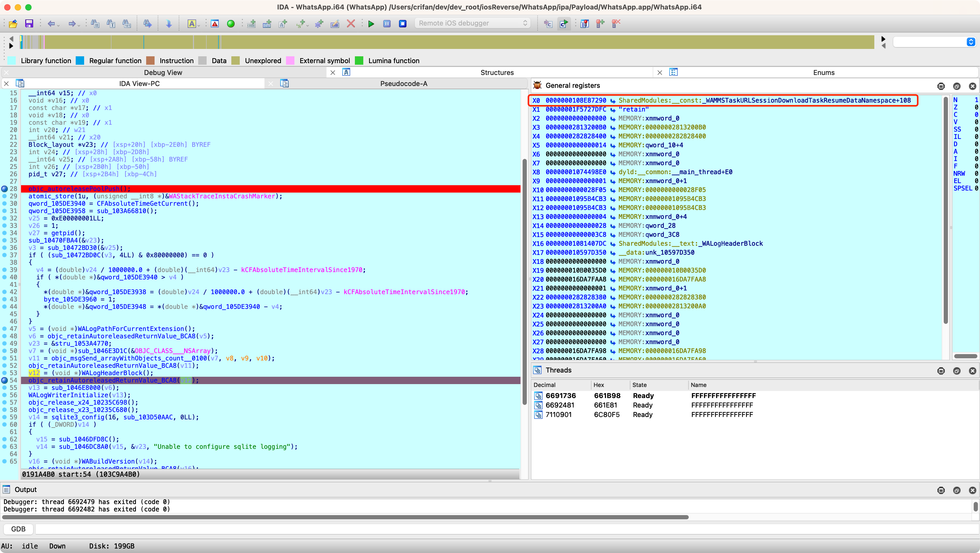Toggle the breakpoint dot at line 47

click(4, 329)
